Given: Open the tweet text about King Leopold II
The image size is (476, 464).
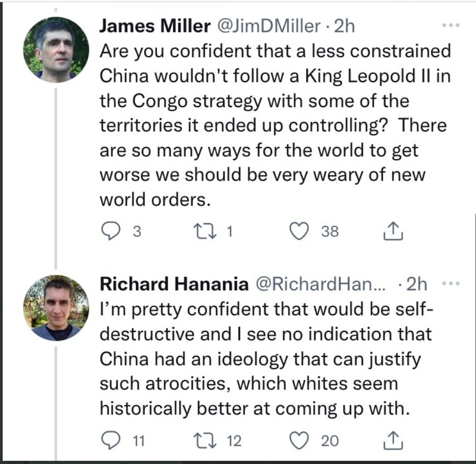Looking at the screenshot, I should 275,125.
